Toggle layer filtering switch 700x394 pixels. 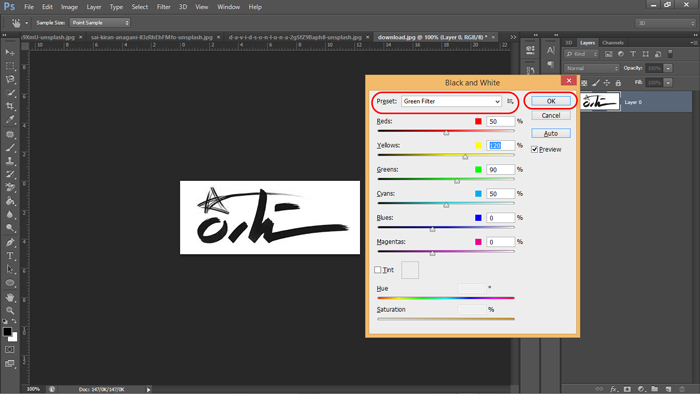click(670, 54)
